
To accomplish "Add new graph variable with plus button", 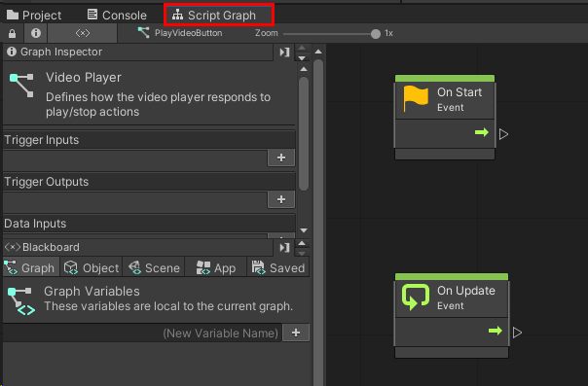I will click(x=296, y=333).
